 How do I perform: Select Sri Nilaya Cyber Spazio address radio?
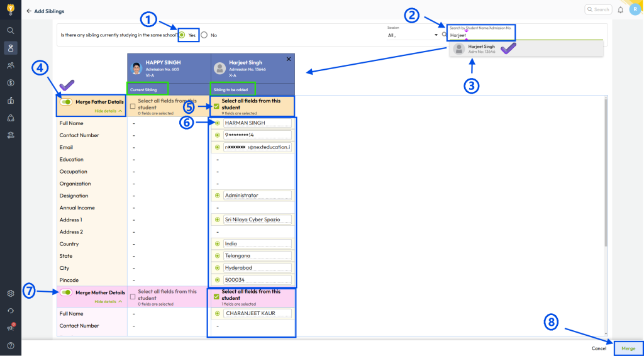point(218,220)
